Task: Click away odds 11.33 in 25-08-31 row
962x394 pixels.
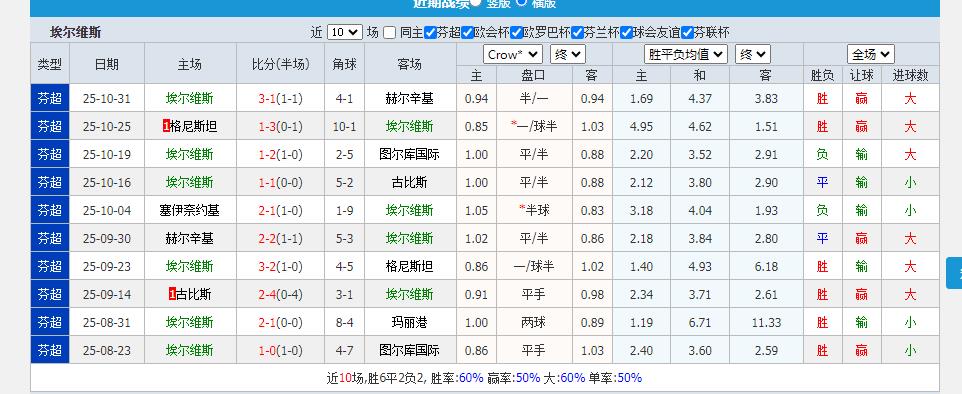Action: click(x=766, y=322)
